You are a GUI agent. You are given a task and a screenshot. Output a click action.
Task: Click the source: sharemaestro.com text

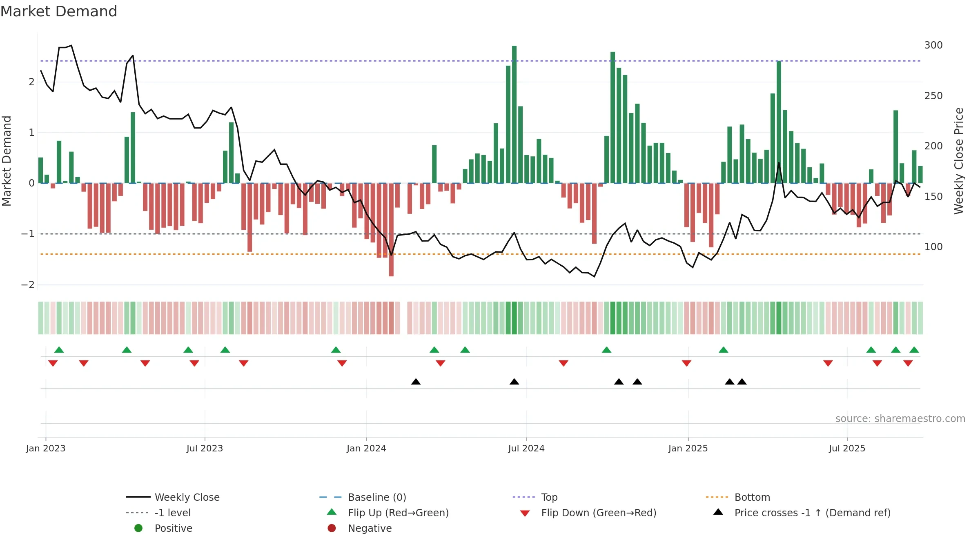click(x=900, y=419)
